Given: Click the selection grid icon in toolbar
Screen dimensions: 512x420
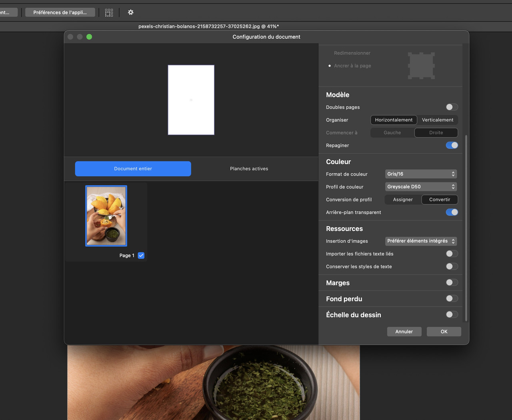Looking at the screenshot, I should pyautogui.click(x=109, y=12).
